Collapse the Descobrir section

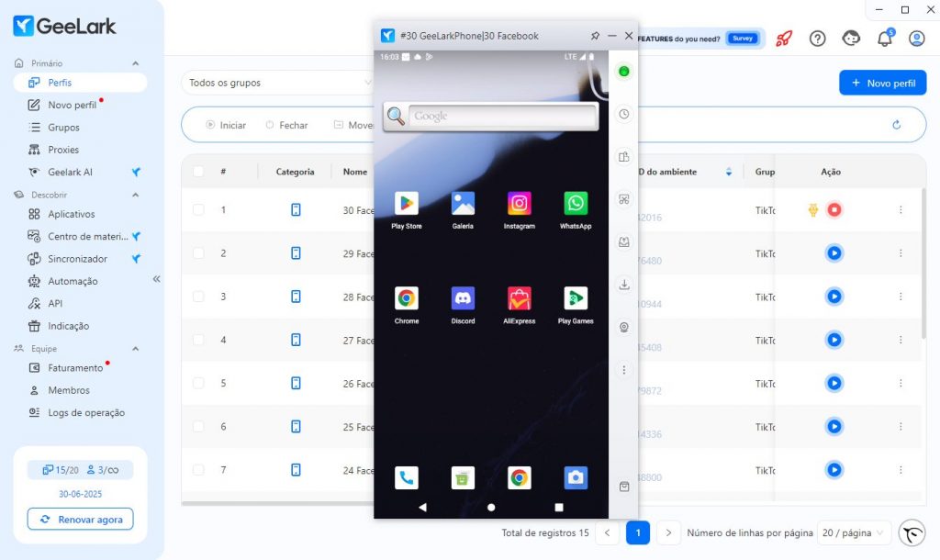136,195
